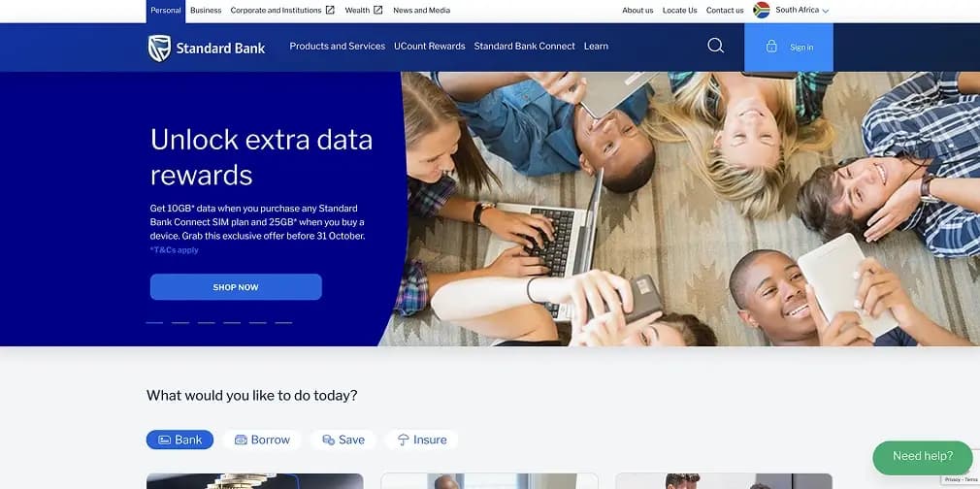The width and height of the screenshot is (980, 489).
Task: Go to News and Media
Action: [421, 11]
